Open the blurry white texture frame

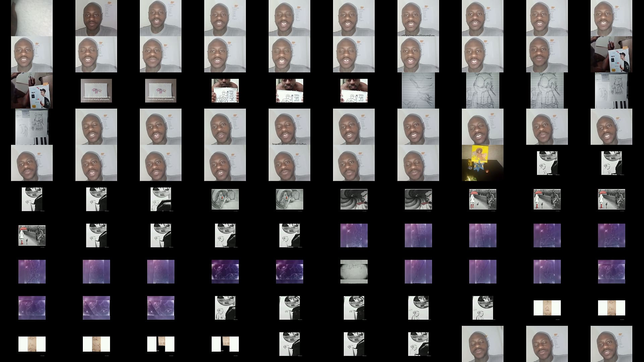32,18
